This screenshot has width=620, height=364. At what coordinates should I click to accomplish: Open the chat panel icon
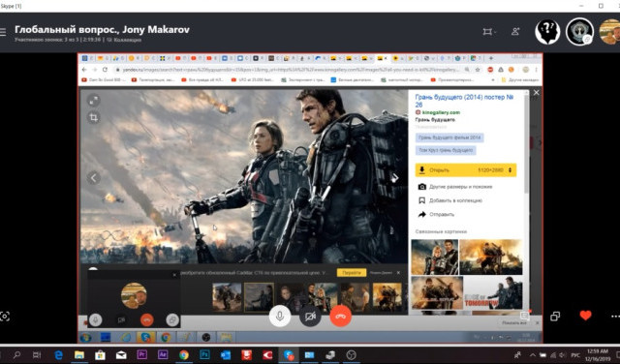click(525, 316)
